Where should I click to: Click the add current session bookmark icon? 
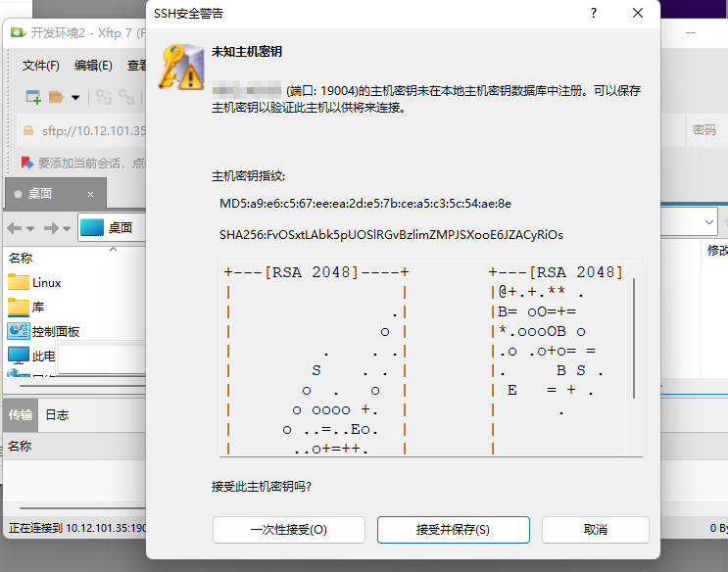pos(27,163)
